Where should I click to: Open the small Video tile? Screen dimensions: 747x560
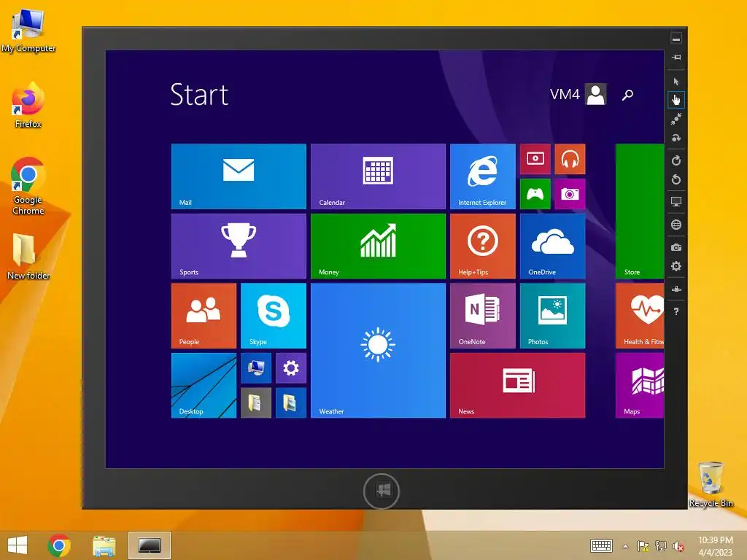click(535, 158)
